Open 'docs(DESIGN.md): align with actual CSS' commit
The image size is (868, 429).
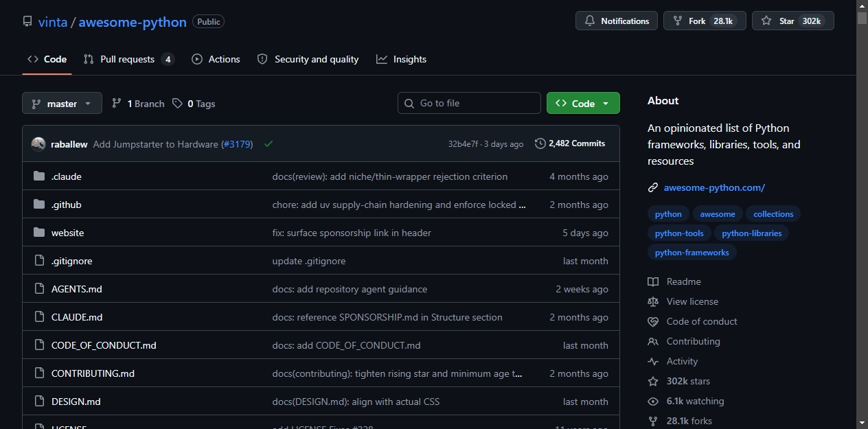(356, 402)
